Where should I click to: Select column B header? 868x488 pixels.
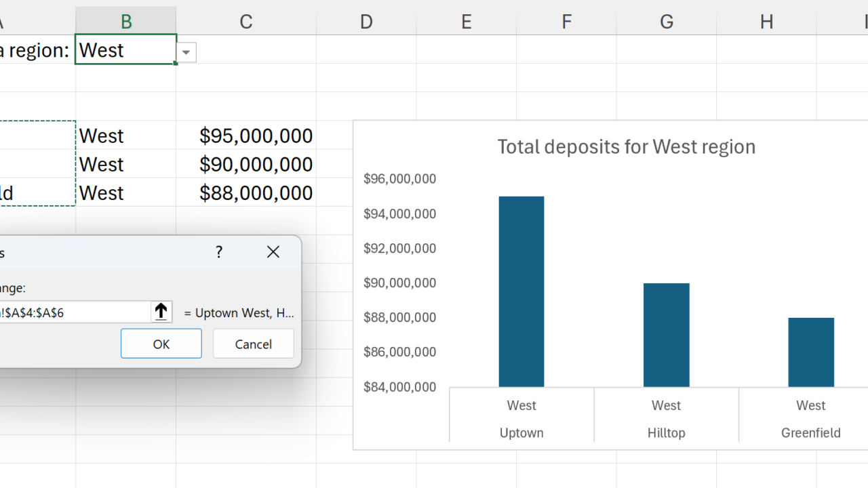pos(126,22)
